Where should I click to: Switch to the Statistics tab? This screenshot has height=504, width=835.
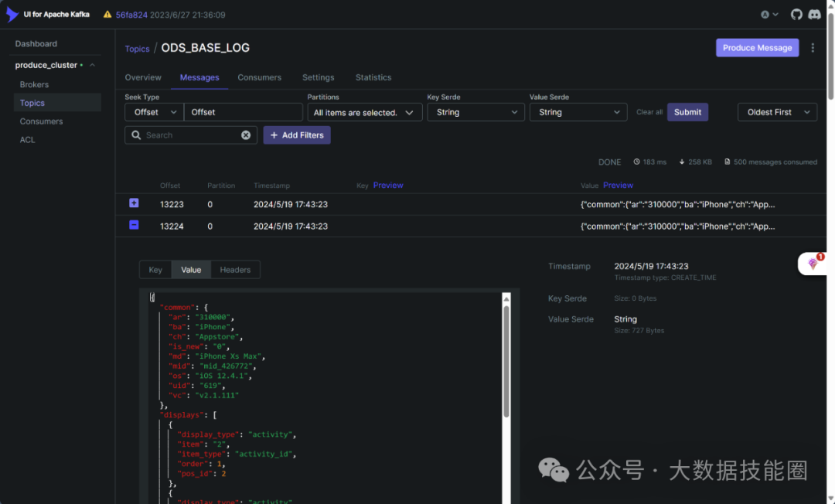click(x=373, y=77)
